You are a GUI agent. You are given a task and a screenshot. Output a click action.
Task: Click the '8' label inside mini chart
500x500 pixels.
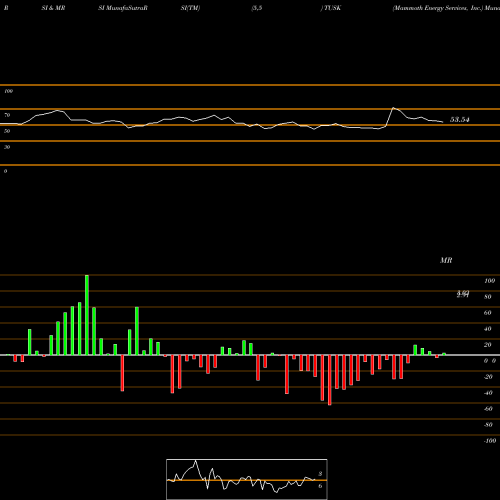pyautogui.click(x=320, y=474)
